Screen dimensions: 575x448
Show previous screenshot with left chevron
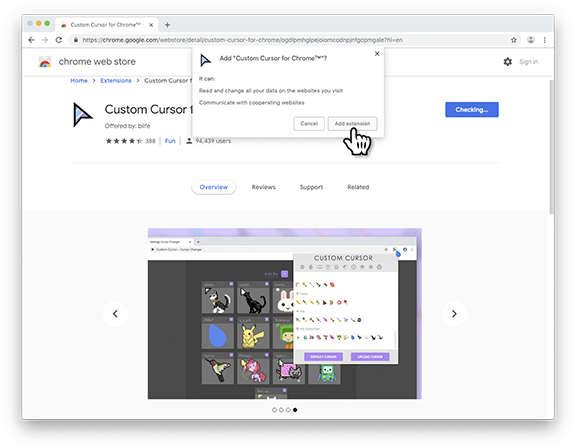(115, 313)
